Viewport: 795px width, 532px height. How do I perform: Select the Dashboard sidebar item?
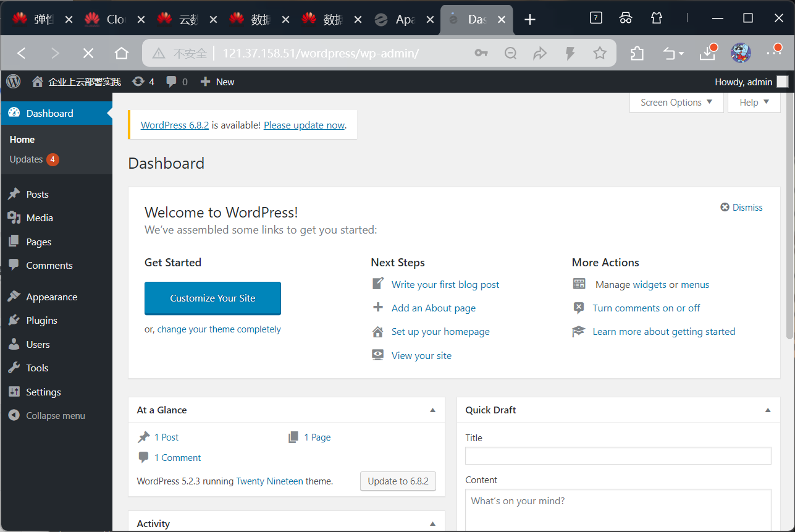(56, 113)
